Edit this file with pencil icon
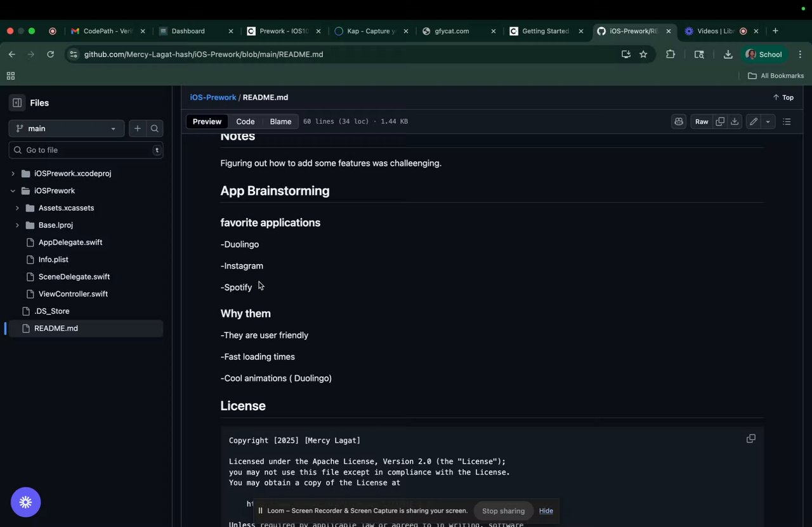 point(753,121)
